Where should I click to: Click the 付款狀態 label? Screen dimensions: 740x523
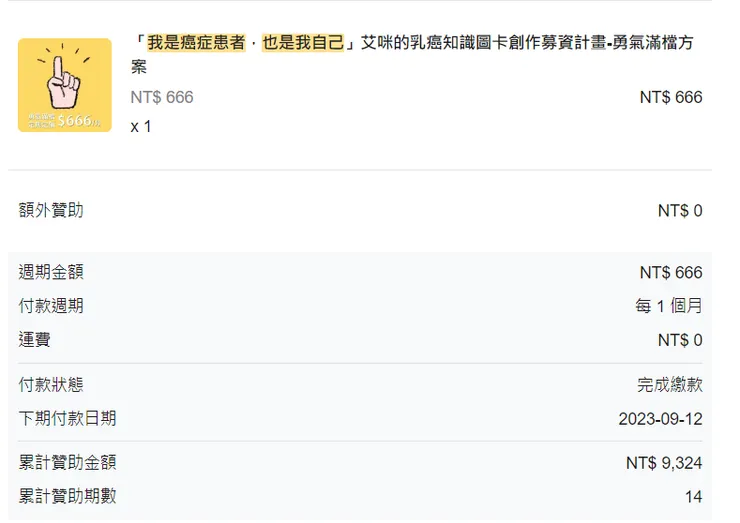(51, 385)
